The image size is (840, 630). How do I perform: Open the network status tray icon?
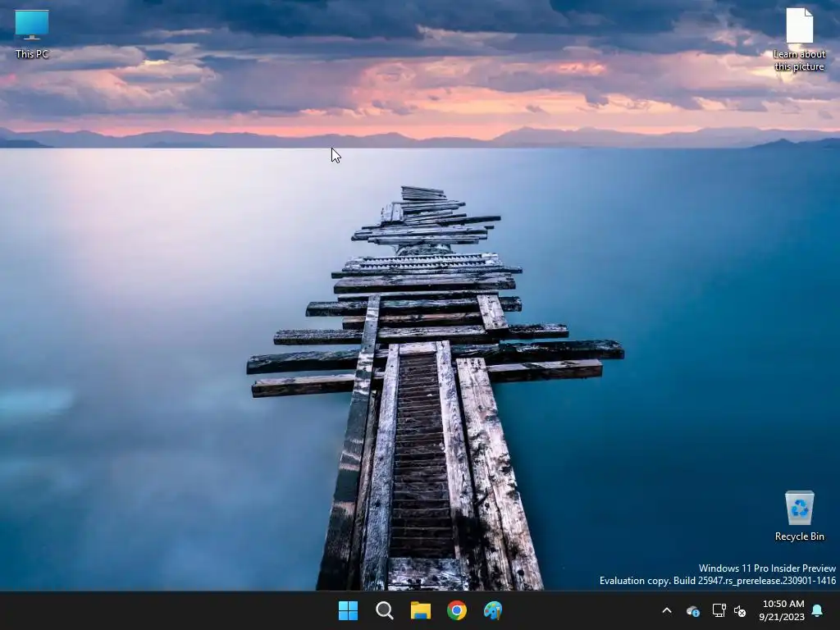click(x=719, y=610)
